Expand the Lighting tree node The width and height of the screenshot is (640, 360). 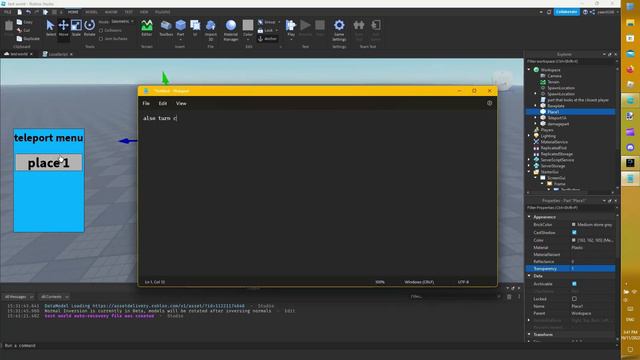tap(529, 136)
